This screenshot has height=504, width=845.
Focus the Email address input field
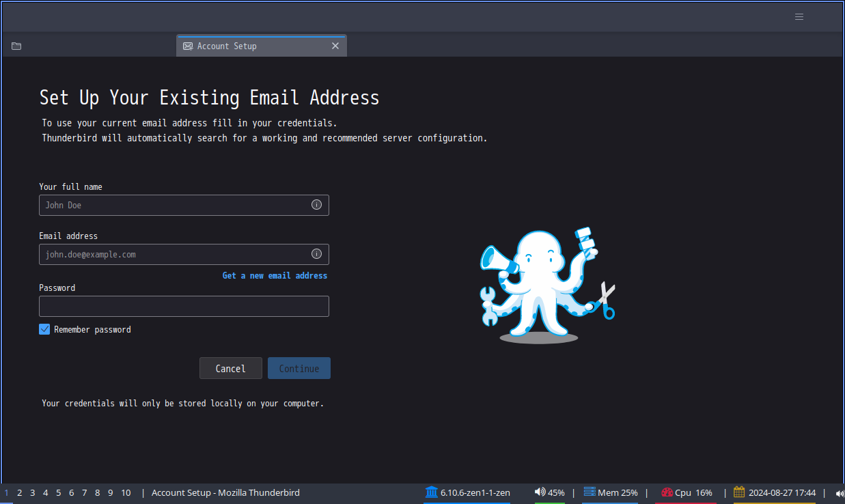184,254
